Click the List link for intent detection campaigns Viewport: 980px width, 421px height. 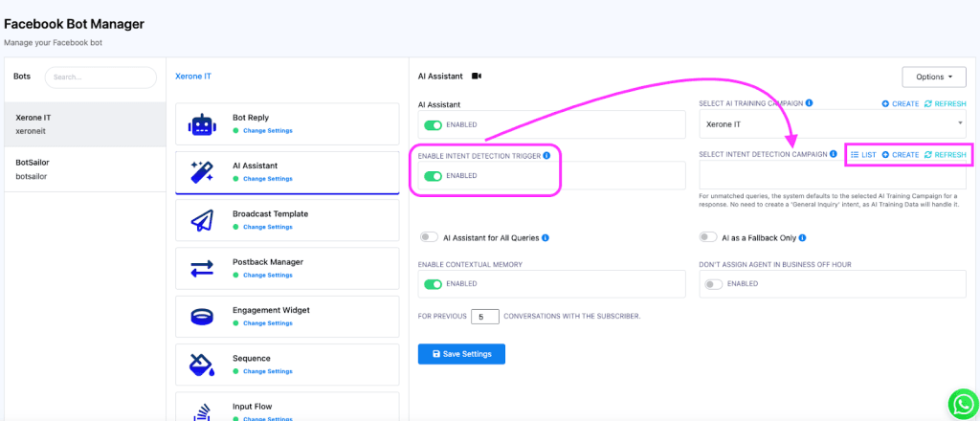coord(863,155)
